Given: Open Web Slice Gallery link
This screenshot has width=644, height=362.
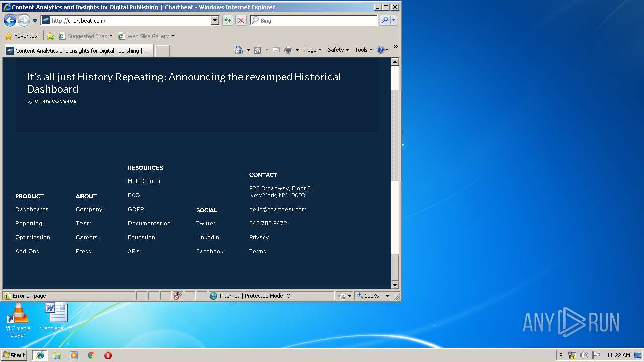Looking at the screenshot, I should point(146,36).
